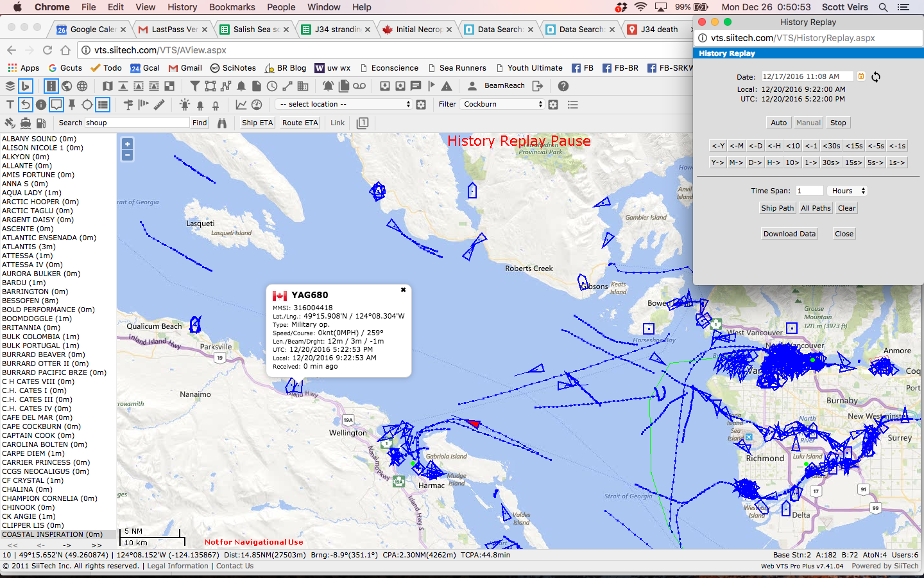Toggle the highlighted vessel list panel button

103,104
